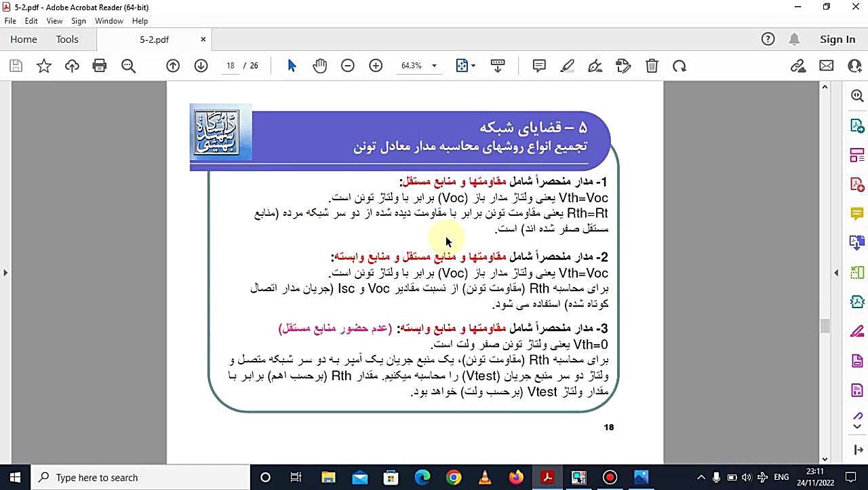Go to previous page arrow
Image resolution: width=868 pixels, height=490 pixels.
coord(173,66)
